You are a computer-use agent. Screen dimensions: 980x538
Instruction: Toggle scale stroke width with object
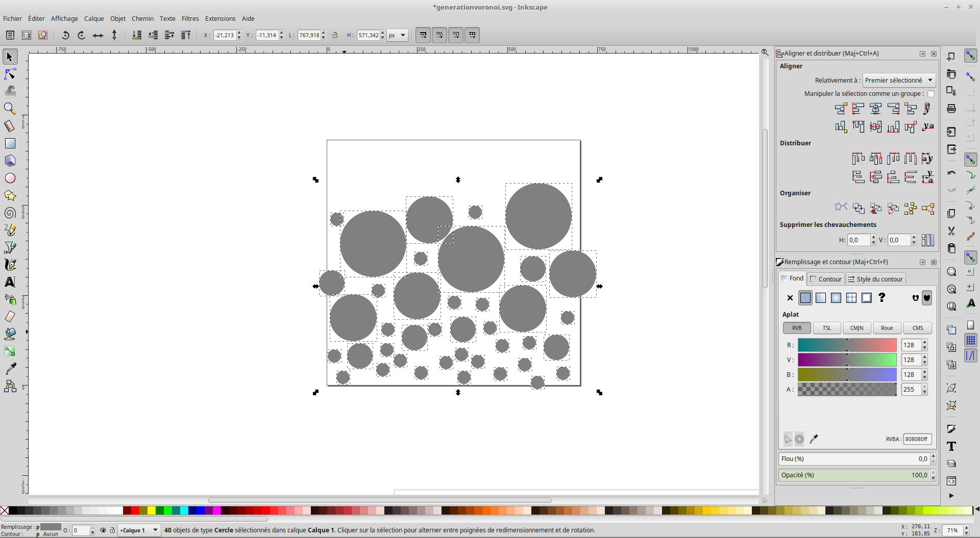coord(423,35)
